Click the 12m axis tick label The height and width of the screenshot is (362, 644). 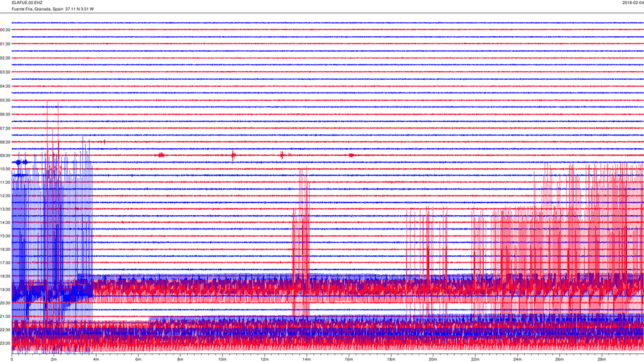pos(264,359)
